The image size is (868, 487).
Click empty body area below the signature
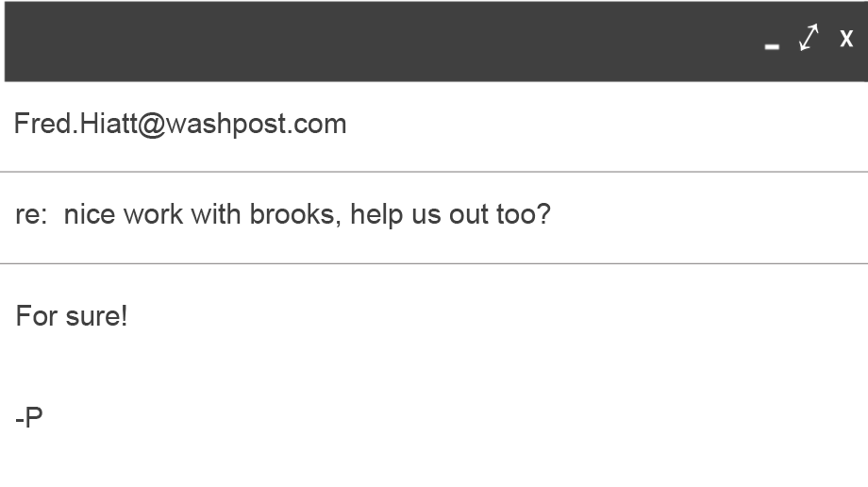377,462
